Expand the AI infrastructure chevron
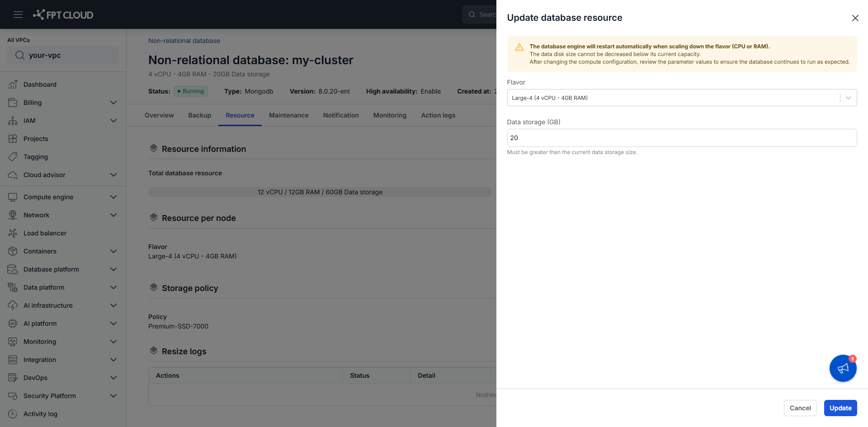 click(113, 305)
